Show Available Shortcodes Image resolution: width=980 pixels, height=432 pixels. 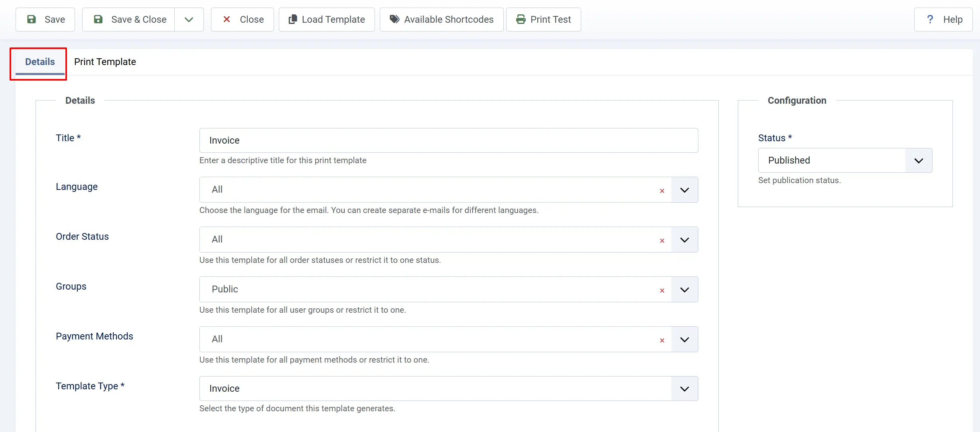pyautogui.click(x=442, y=20)
